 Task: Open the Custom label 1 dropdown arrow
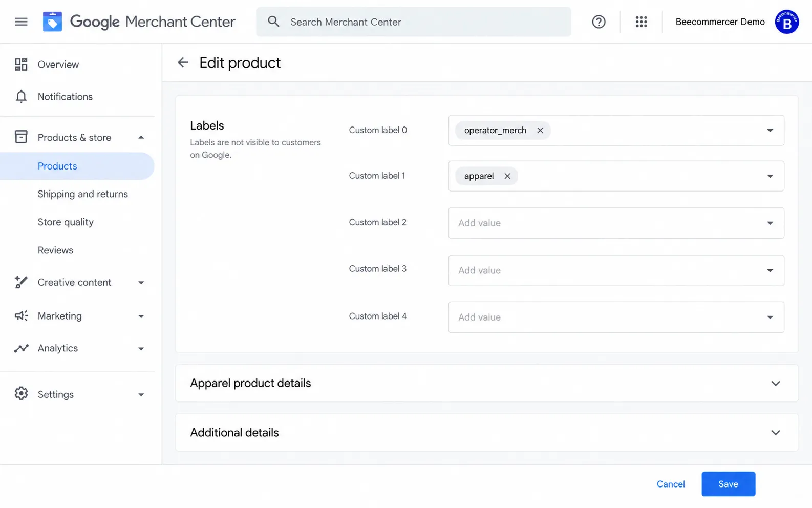tap(770, 176)
